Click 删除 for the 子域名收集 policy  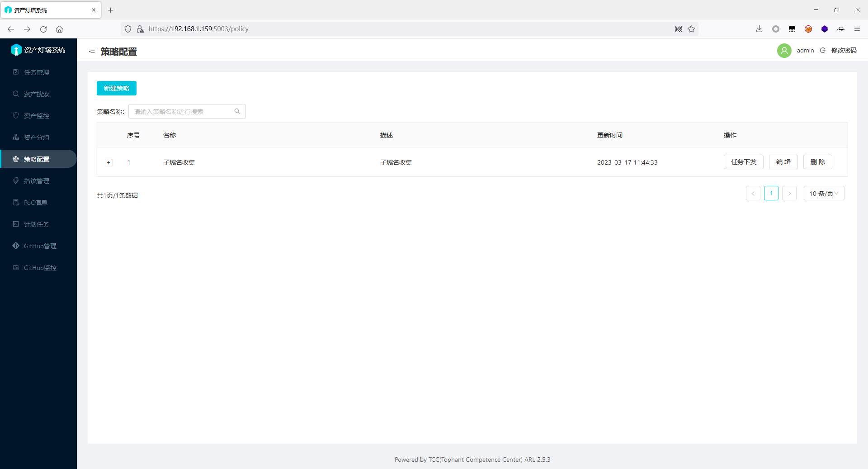(x=818, y=162)
